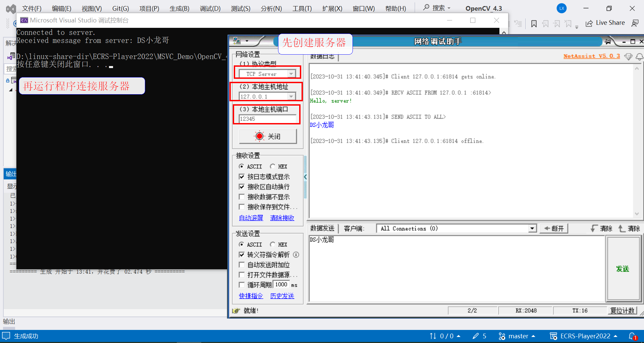Screen dimensions: 644x343
Task: Open the All Connections client dropdown
Action: click(532, 228)
